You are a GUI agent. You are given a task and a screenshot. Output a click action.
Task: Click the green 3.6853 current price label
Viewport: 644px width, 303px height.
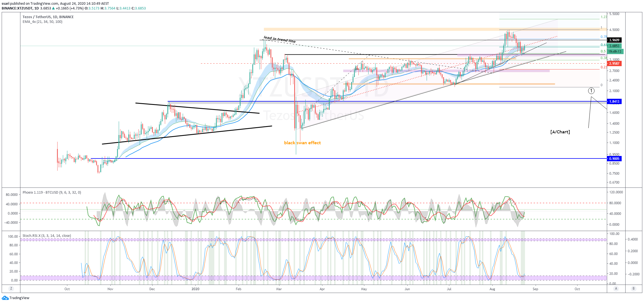(614, 46)
